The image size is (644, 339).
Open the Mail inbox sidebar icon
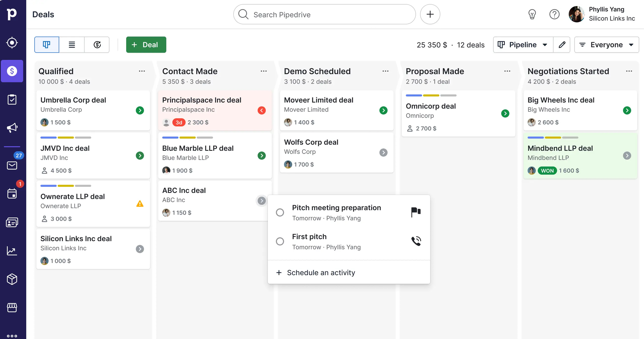tap(12, 165)
